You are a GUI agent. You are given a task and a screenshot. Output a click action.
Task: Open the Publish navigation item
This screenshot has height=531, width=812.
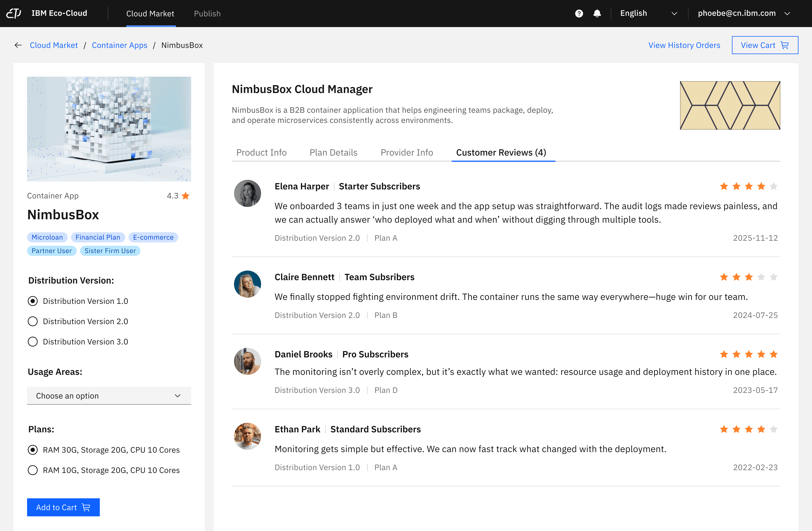pyautogui.click(x=207, y=14)
